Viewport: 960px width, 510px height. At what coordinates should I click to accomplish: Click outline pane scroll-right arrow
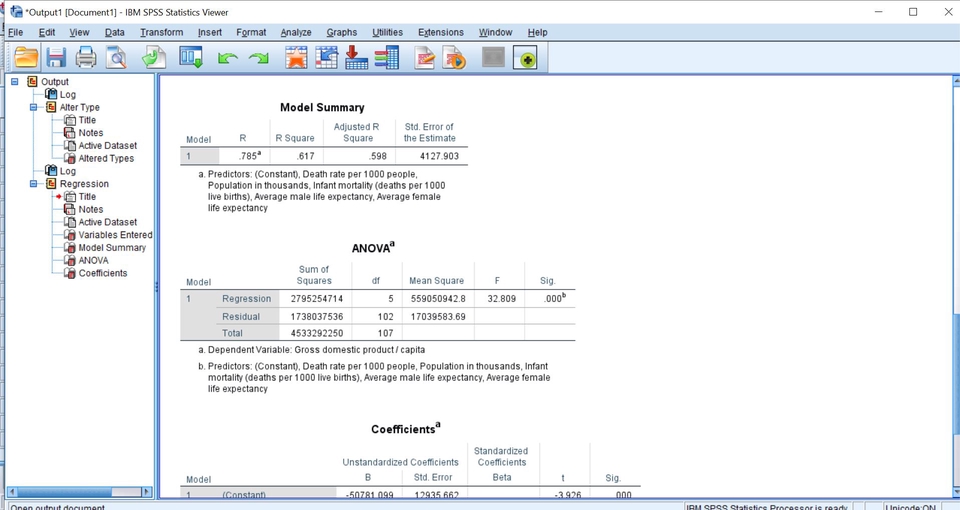point(146,492)
